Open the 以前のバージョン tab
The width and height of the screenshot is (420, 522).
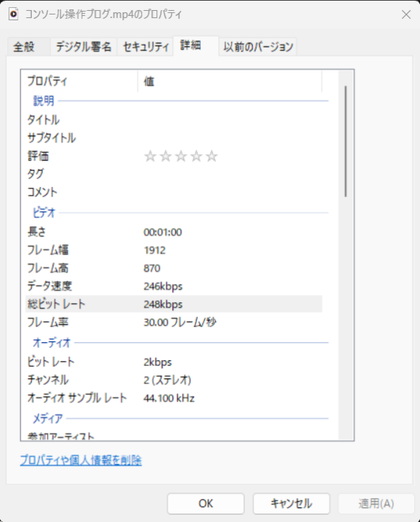point(258,46)
